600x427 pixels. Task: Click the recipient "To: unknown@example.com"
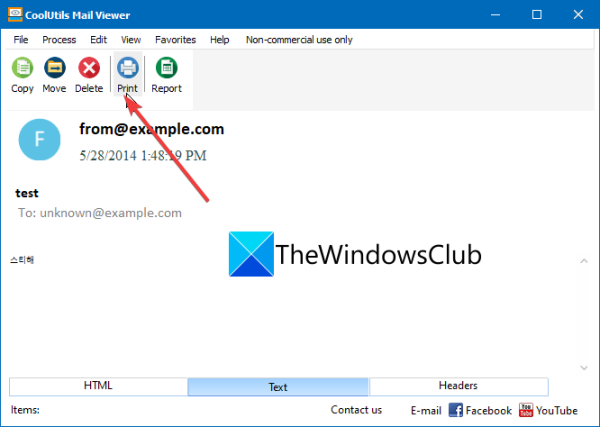click(x=100, y=213)
